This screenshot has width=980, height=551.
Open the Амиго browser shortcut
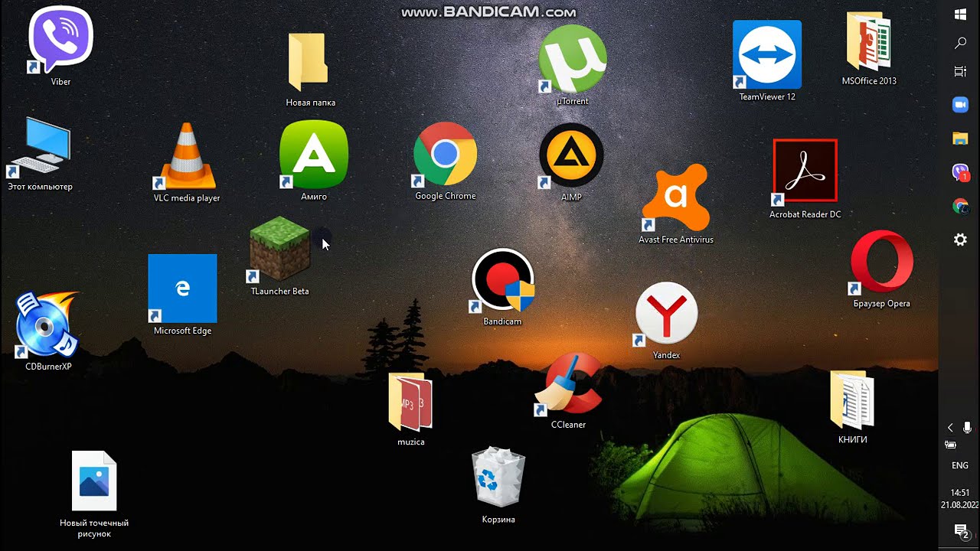(x=314, y=154)
